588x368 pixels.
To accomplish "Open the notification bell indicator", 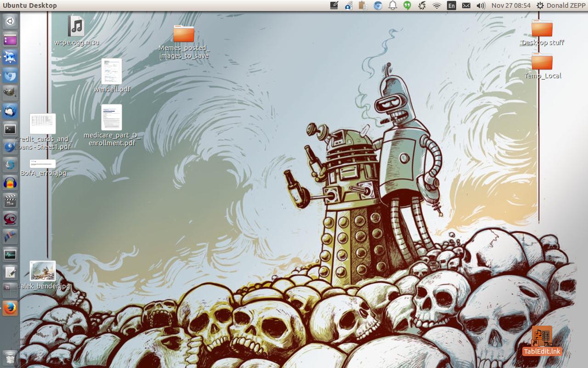I will point(393,6).
